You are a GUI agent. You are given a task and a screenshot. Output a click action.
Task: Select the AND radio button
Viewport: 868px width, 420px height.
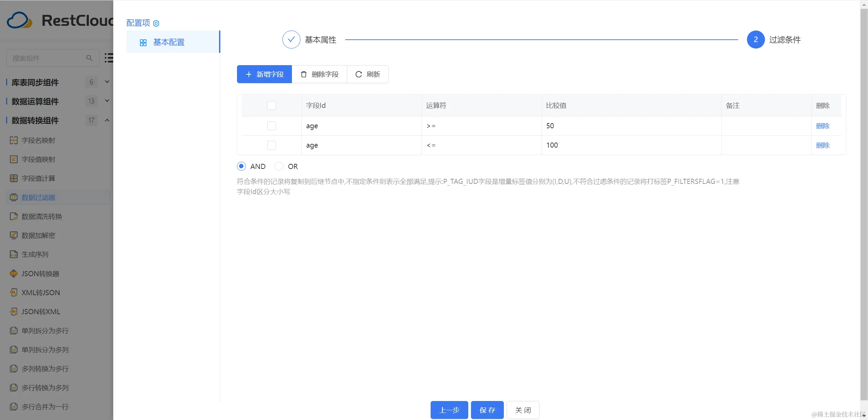point(241,166)
